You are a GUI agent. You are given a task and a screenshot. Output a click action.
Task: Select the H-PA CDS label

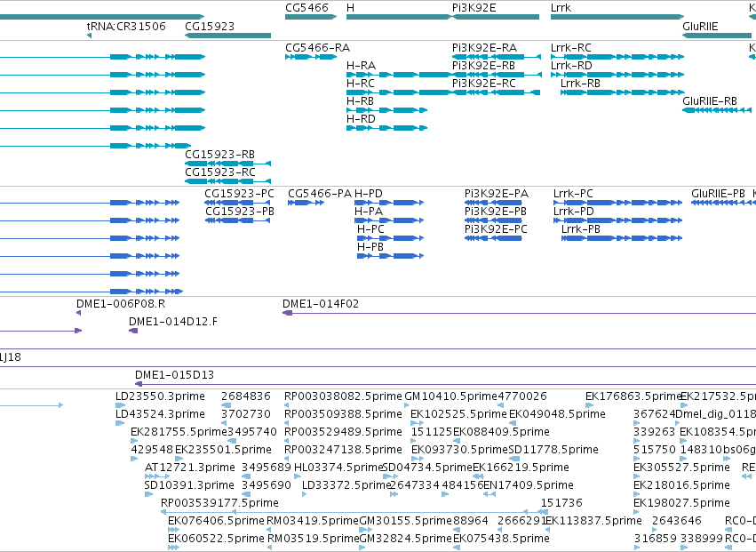(369, 212)
